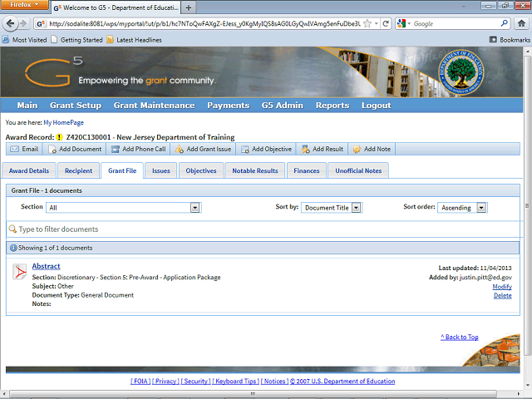Click the Add Grant Issue warning icon
The height and width of the screenshot is (399, 532).
pyautogui.click(x=180, y=149)
